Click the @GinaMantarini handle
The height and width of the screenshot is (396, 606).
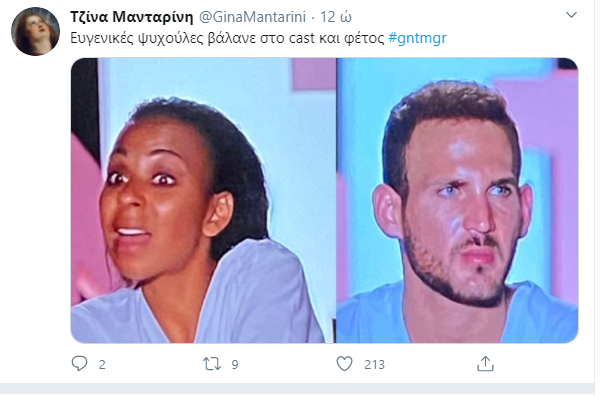(x=252, y=17)
